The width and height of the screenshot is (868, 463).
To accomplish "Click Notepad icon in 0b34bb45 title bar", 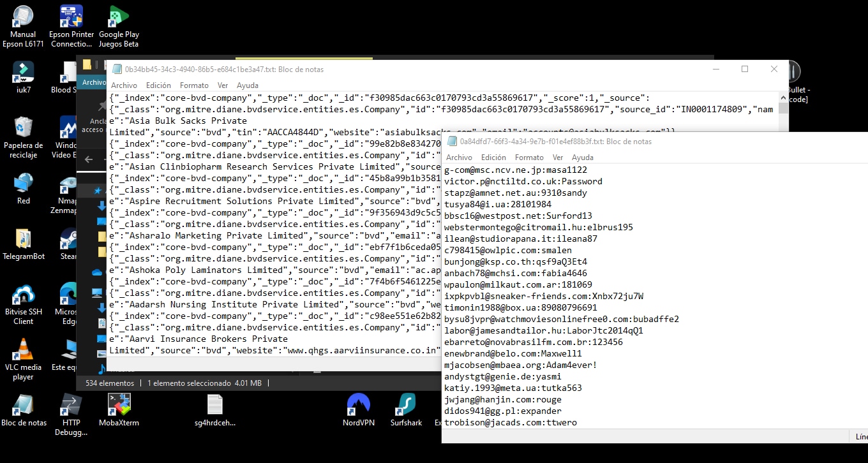I will coord(116,70).
